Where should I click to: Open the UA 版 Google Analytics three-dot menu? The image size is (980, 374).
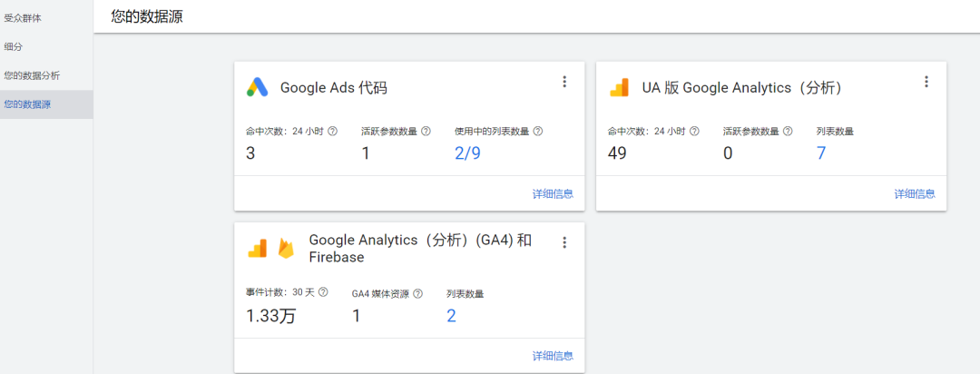(x=926, y=82)
